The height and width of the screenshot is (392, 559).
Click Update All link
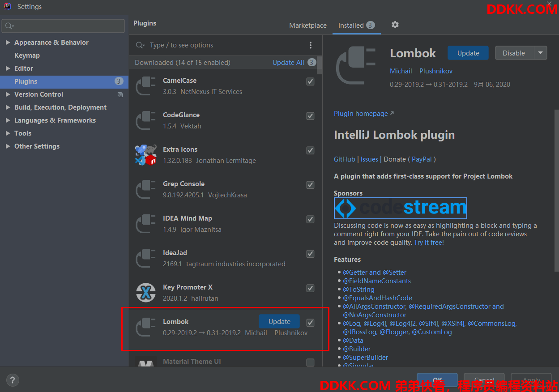[x=288, y=63]
